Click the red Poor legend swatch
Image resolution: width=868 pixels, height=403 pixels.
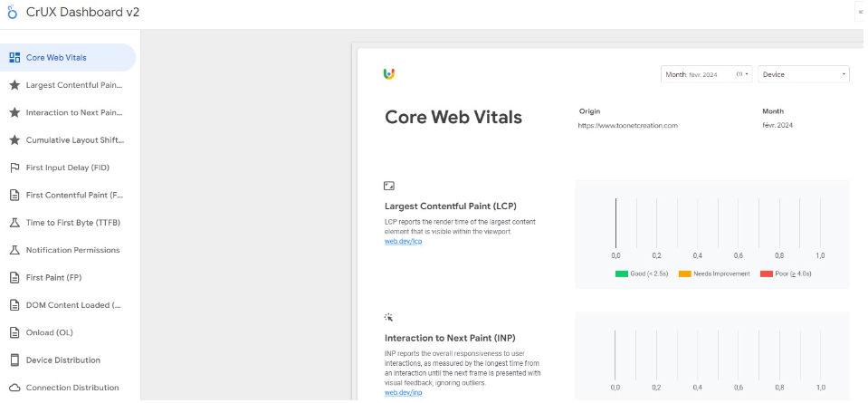[766, 273]
